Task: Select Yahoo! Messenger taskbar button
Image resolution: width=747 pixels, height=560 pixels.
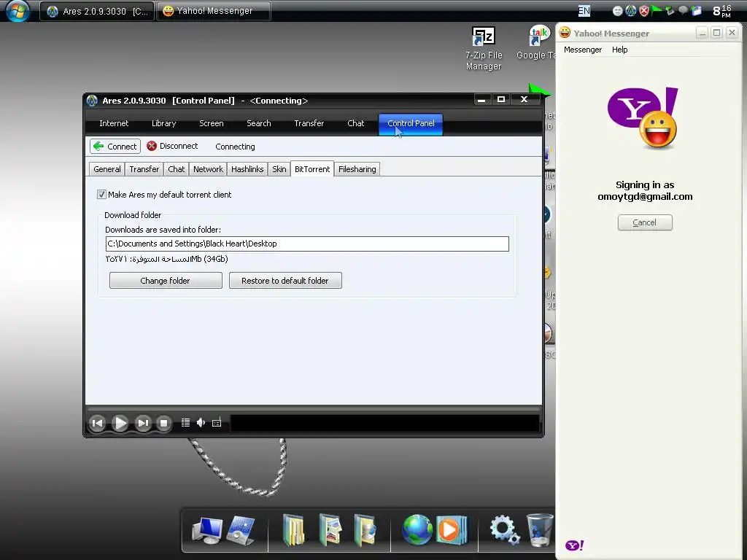Action: (214, 11)
